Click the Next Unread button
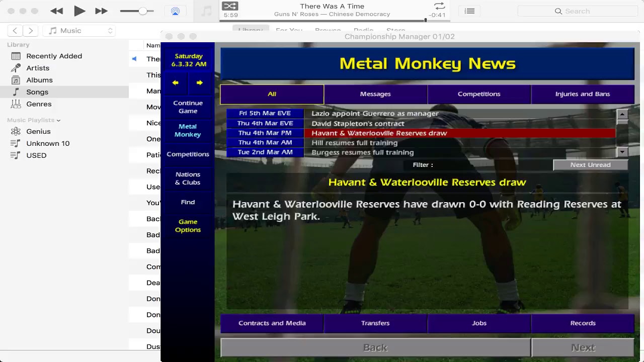 tap(590, 165)
